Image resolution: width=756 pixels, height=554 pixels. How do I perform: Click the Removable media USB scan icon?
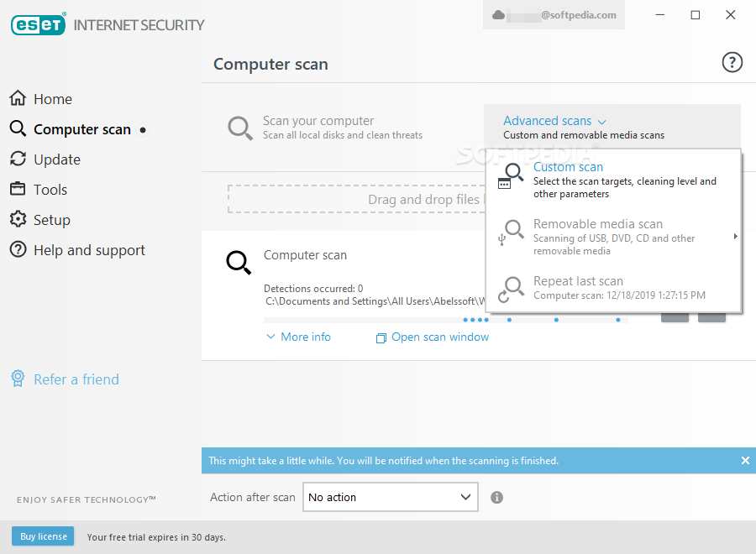[511, 233]
